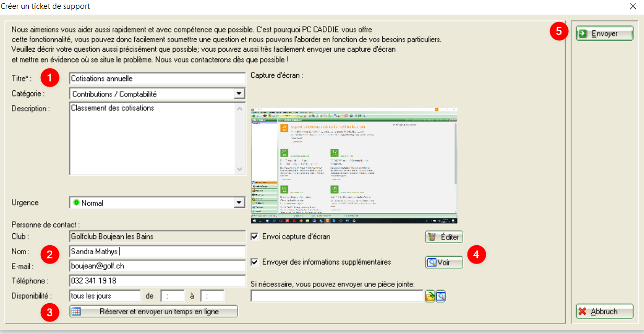Open the Catégorie dropdown
The image size is (644, 334).
[x=239, y=94]
